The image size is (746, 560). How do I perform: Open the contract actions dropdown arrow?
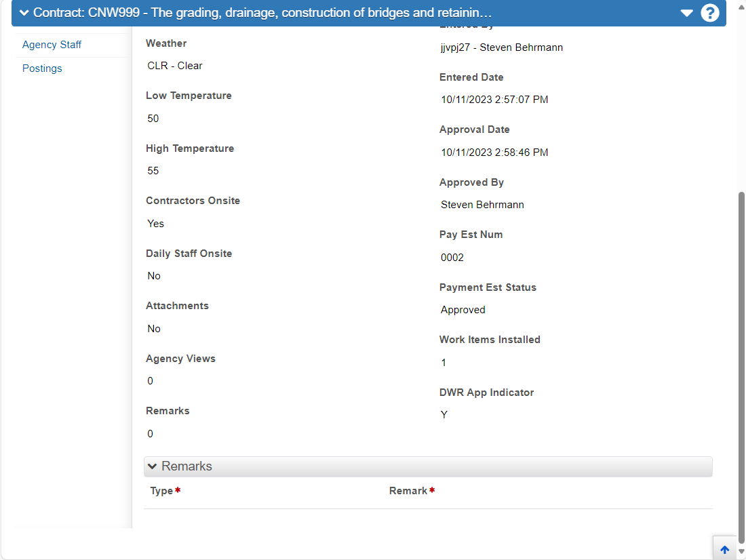(x=686, y=13)
